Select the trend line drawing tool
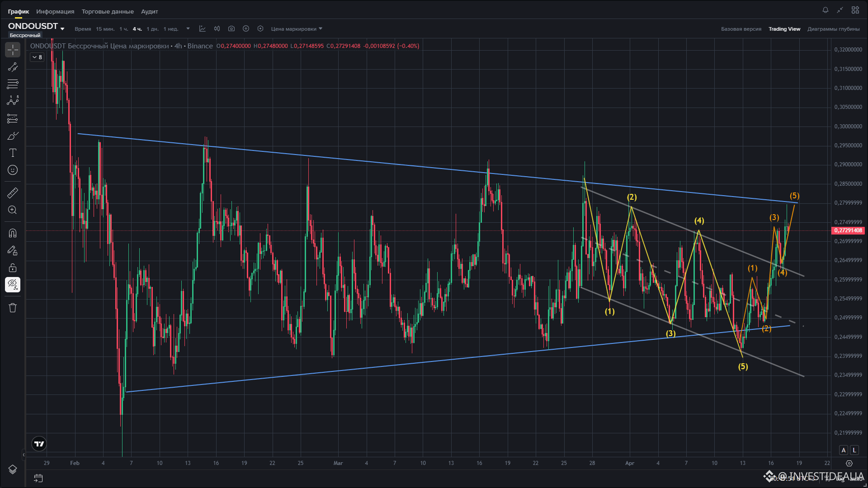This screenshot has height=488, width=868. coord(13,67)
